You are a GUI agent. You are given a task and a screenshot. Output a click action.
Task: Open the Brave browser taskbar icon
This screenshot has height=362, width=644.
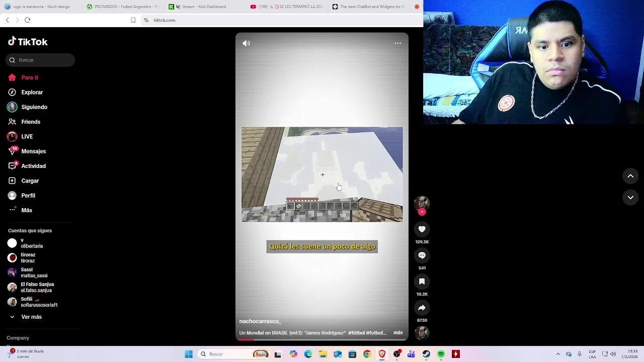point(382,354)
